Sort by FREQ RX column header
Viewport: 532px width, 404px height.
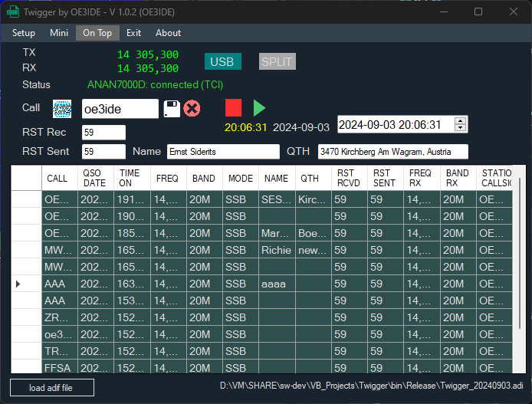tap(422, 178)
